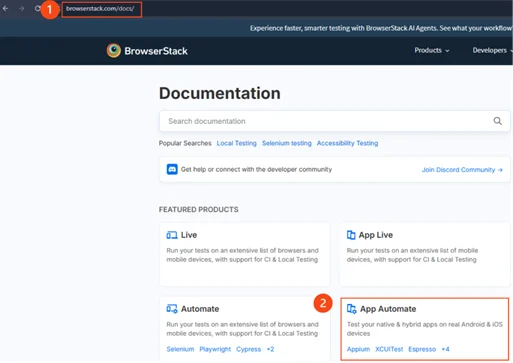Go back using browser back arrow
Image resolution: width=513 pixels, height=363 pixels.
5,8
